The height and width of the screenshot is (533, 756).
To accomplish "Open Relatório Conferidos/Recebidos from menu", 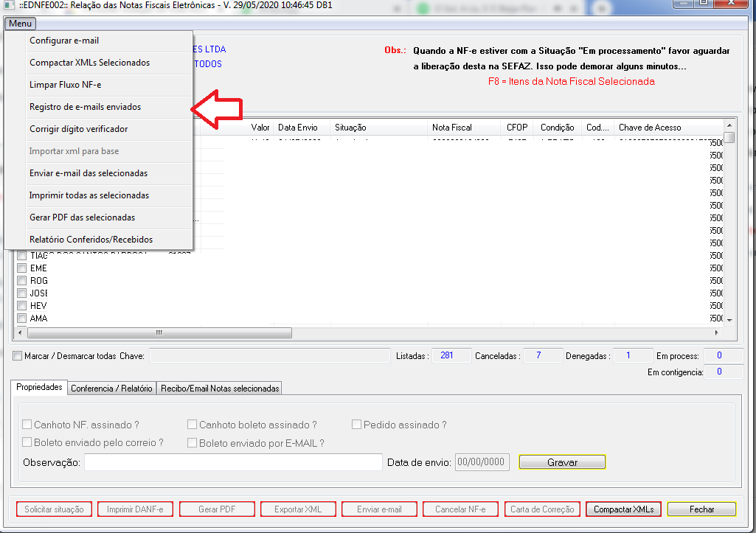I will coord(91,240).
